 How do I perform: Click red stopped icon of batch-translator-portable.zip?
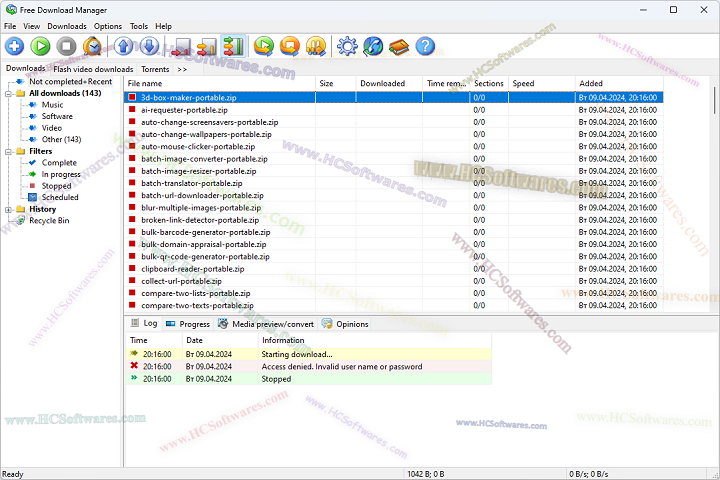click(x=132, y=183)
